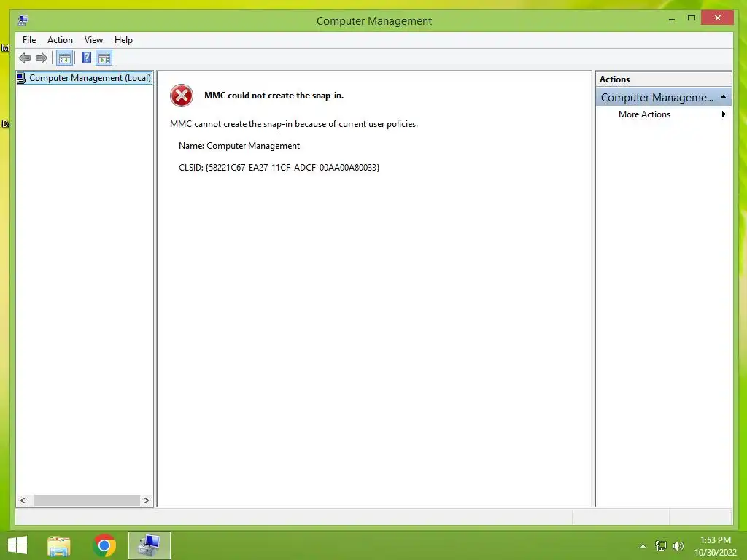This screenshot has width=747, height=560.
Task: Click the network tray icon
Action: click(x=661, y=545)
